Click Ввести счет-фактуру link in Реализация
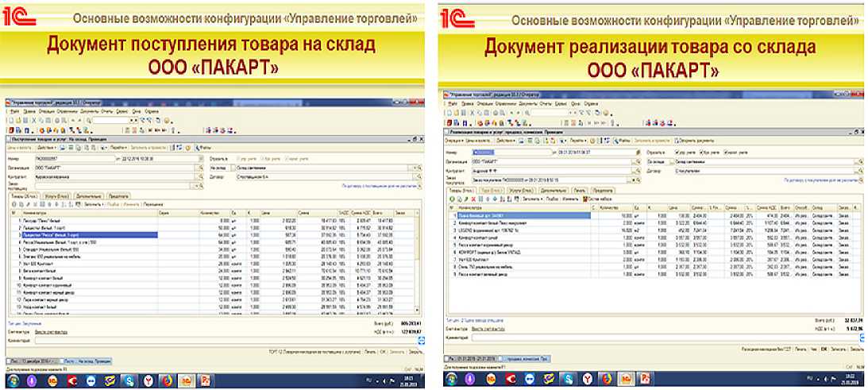This screenshot has width=868, height=390. click(489, 329)
